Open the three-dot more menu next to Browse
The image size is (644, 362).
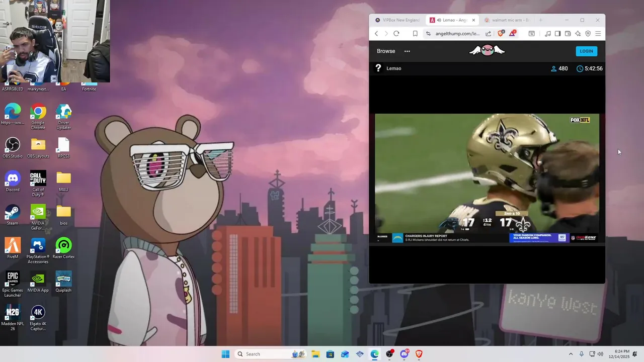407,51
